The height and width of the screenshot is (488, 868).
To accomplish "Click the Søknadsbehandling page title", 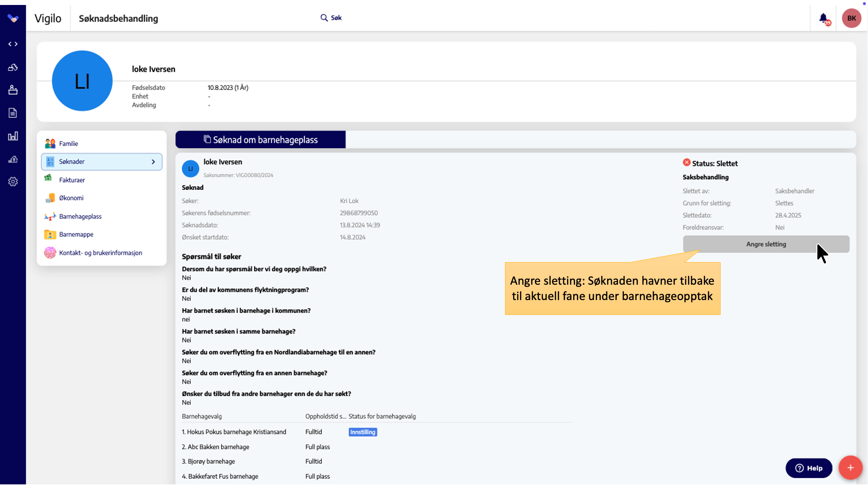I will [118, 19].
